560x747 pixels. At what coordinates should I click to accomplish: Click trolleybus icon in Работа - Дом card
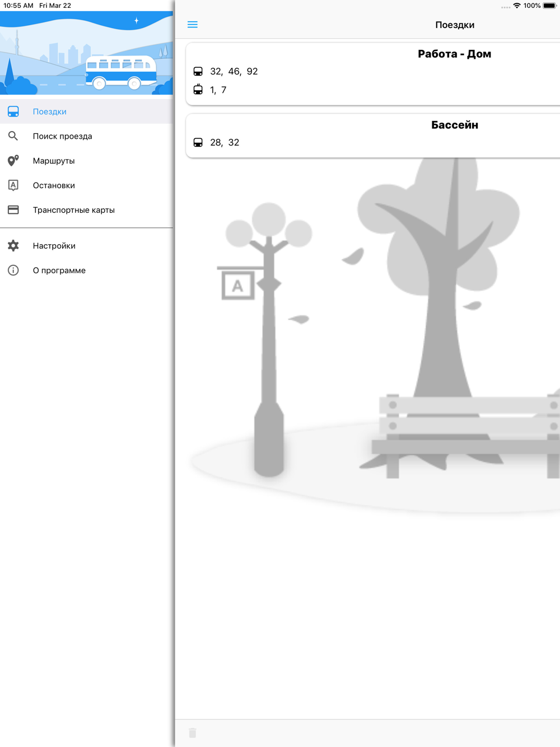pyautogui.click(x=198, y=90)
